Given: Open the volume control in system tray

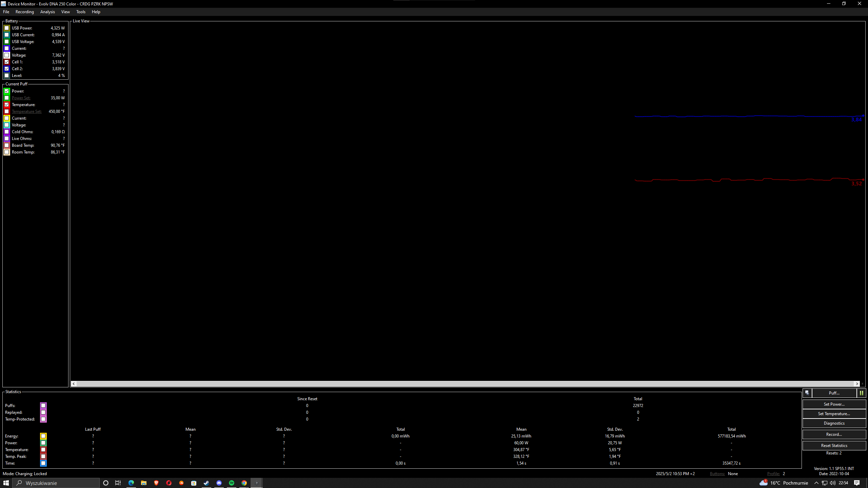Looking at the screenshot, I should pyautogui.click(x=833, y=483).
